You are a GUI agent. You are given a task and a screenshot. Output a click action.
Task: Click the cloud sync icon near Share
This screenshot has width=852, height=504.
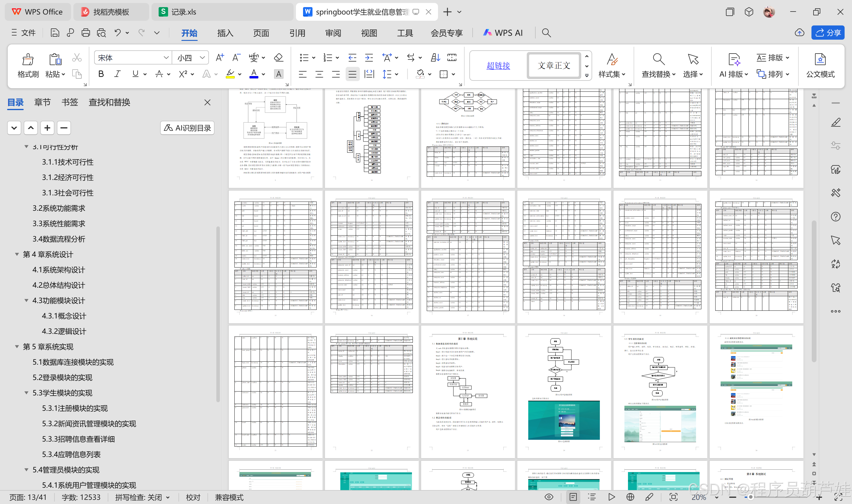click(x=799, y=33)
